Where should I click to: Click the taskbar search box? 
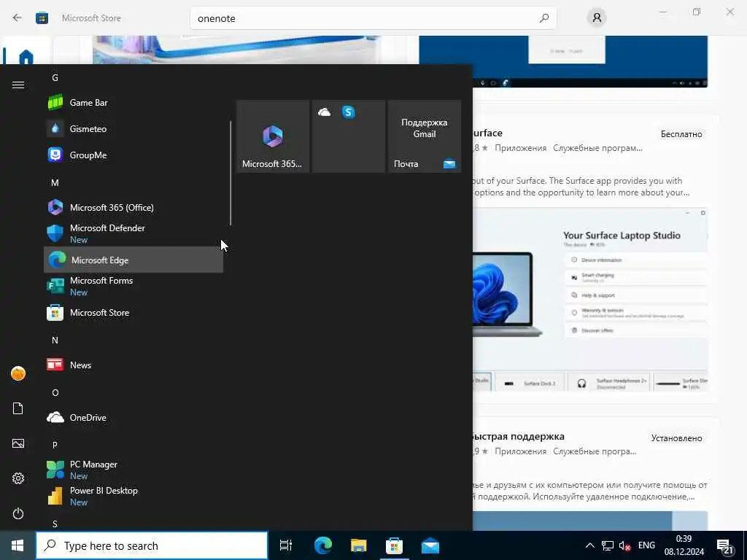pos(152,545)
